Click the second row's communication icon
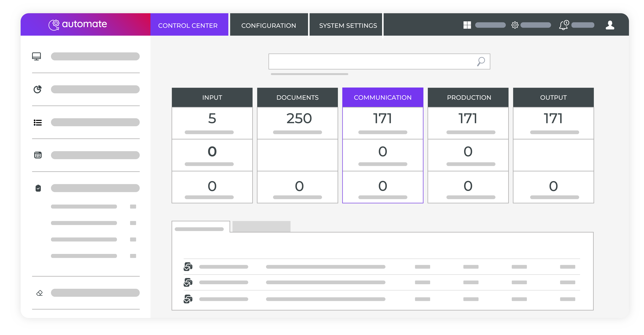The width and height of the screenshot is (644, 335). (188, 282)
